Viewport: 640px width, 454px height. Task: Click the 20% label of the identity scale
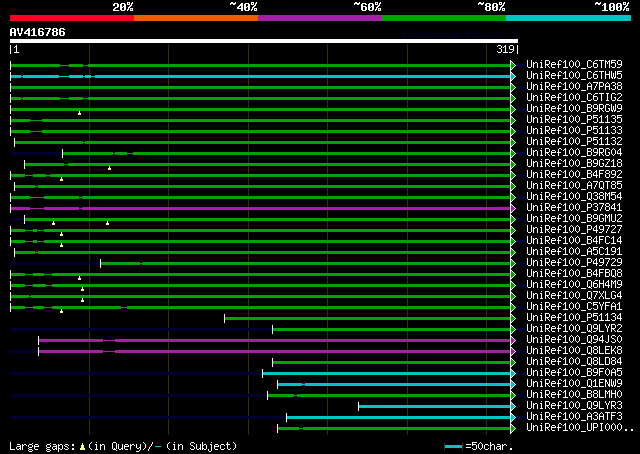pos(123,7)
